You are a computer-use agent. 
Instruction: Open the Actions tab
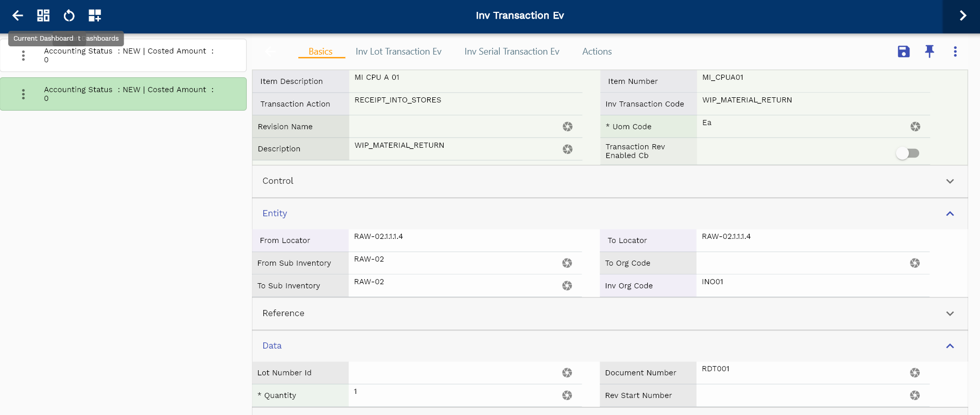pyautogui.click(x=597, y=51)
